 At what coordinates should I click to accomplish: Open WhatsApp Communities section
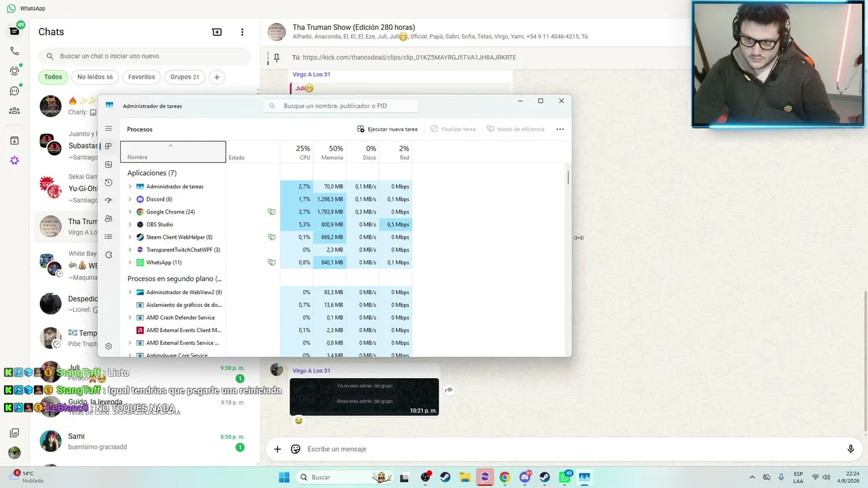tap(14, 110)
